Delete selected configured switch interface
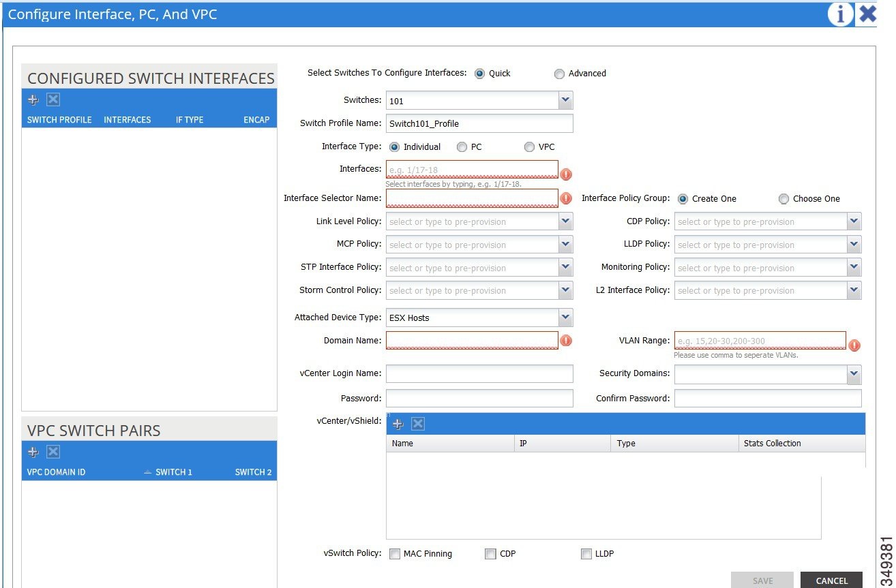 coord(53,99)
